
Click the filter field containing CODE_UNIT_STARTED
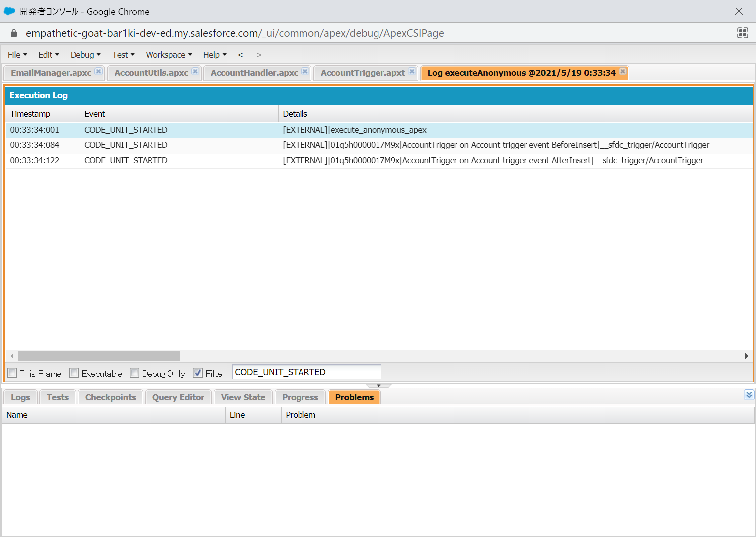coord(306,372)
